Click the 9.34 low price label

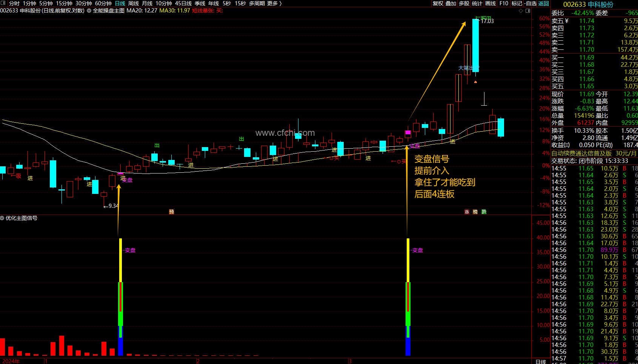[x=113, y=206]
